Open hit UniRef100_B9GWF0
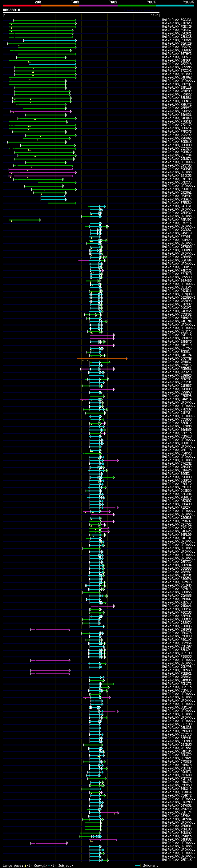 [177, 189]
